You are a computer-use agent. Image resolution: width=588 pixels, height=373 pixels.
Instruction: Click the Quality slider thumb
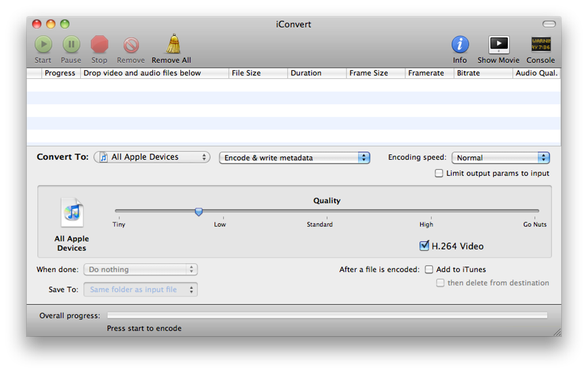point(198,212)
